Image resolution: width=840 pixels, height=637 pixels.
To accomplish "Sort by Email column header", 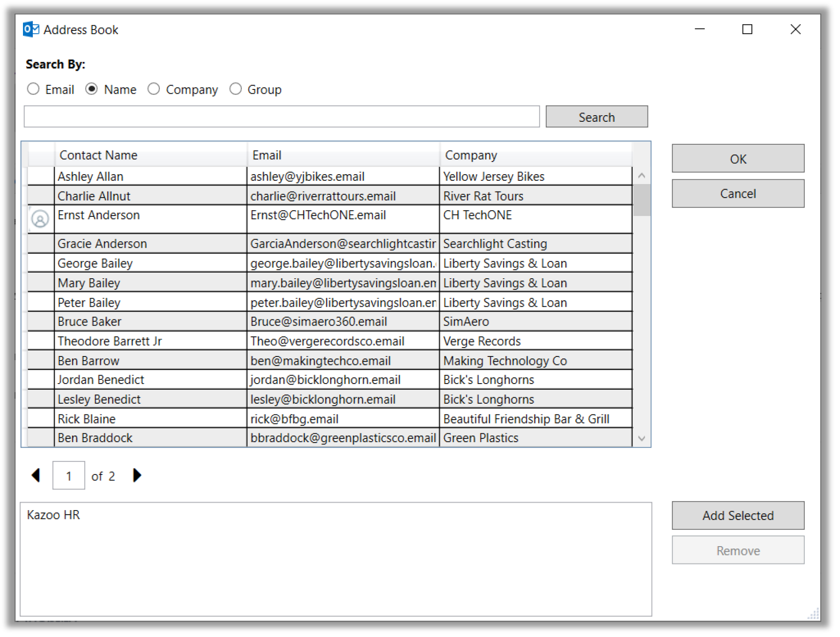I will pos(343,155).
